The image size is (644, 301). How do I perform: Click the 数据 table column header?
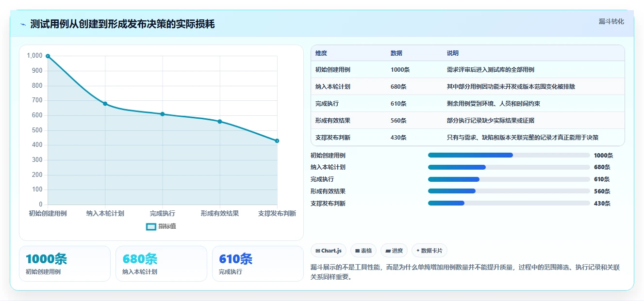396,53
